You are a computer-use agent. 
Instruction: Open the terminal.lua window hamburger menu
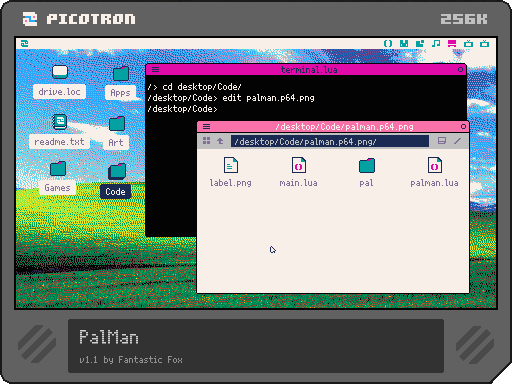(155, 69)
